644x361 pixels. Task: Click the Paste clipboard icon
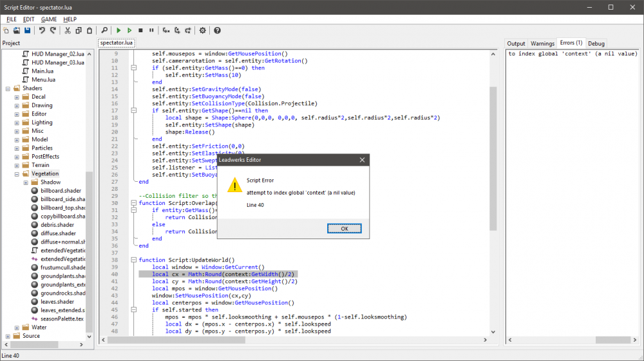pyautogui.click(x=89, y=30)
